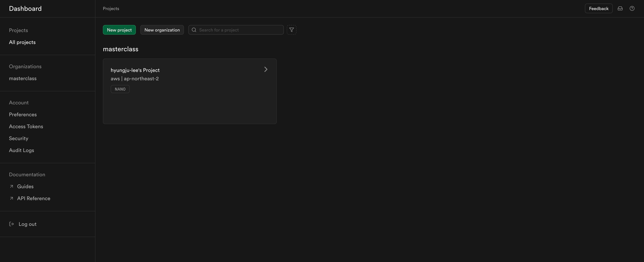644x262 pixels.
Task: Open the project filter funnel icon
Action: click(291, 30)
